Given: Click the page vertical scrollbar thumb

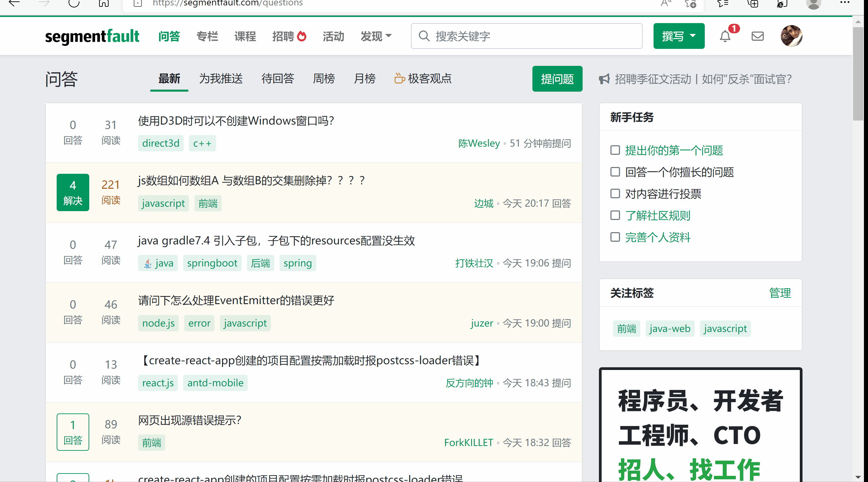Looking at the screenshot, I should click(x=858, y=73).
